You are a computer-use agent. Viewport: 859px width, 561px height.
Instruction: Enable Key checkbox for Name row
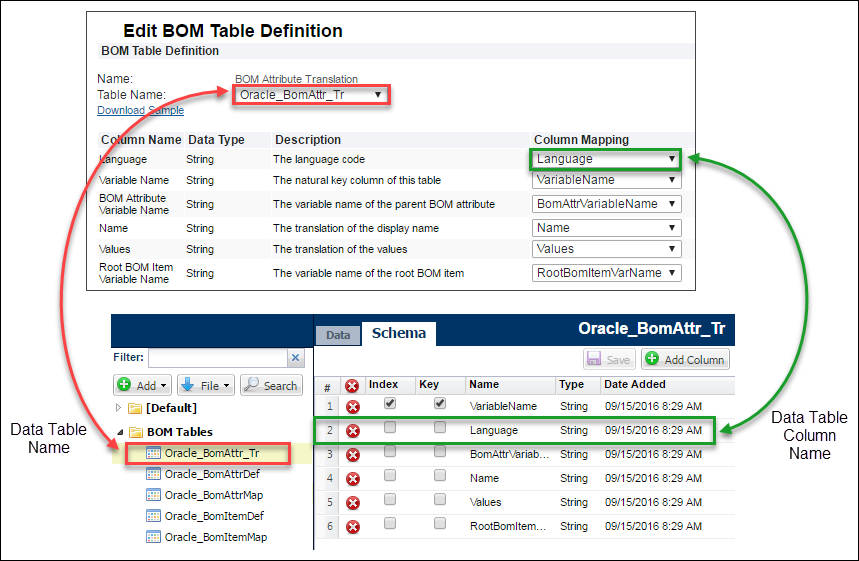(x=440, y=476)
